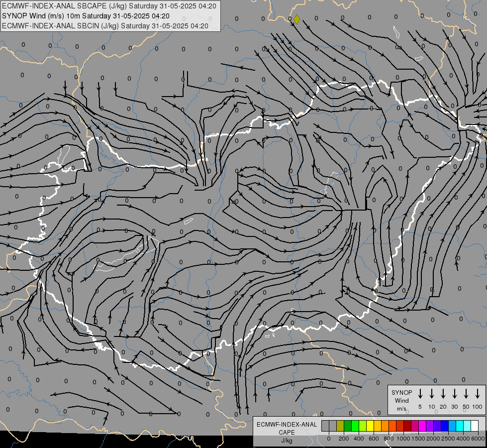The width and height of the screenshot is (487, 448).
Task: Select the leftmost gray CAPE swatch
Action: [325, 426]
